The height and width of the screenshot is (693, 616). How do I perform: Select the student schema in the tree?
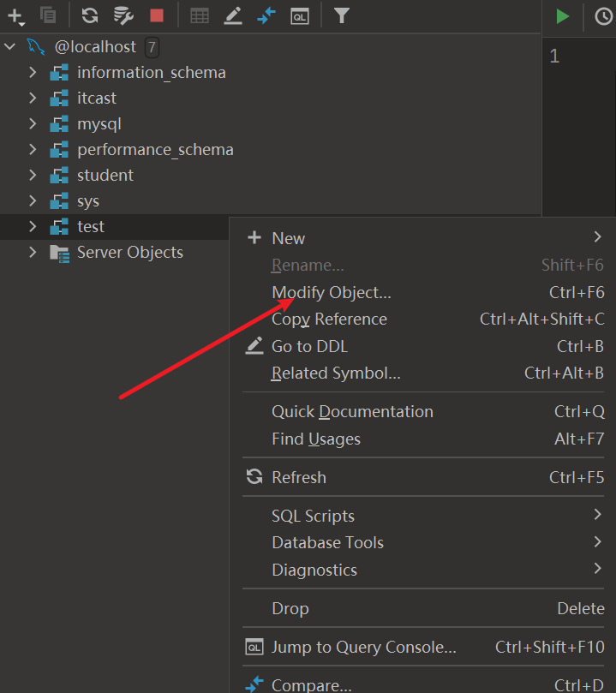pos(105,176)
